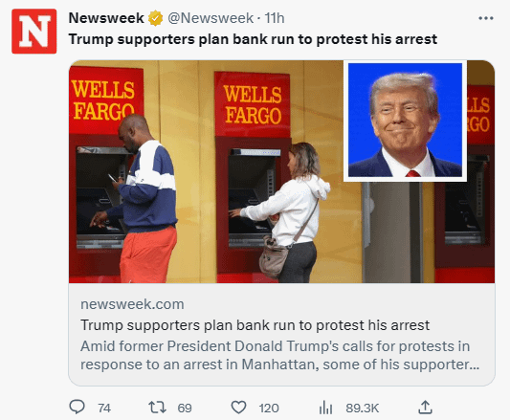Like the tweet with the heart icon
Image resolution: width=510 pixels, height=420 pixels.
239,408
